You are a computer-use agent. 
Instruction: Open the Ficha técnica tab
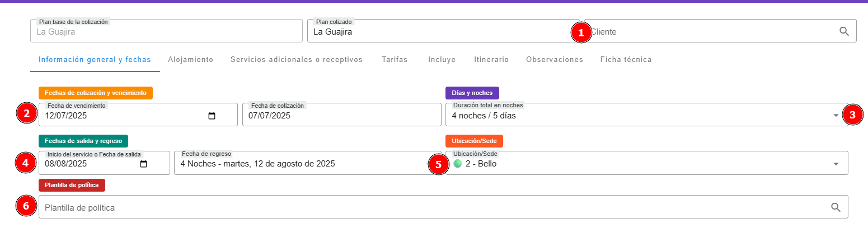click(625, 60)
